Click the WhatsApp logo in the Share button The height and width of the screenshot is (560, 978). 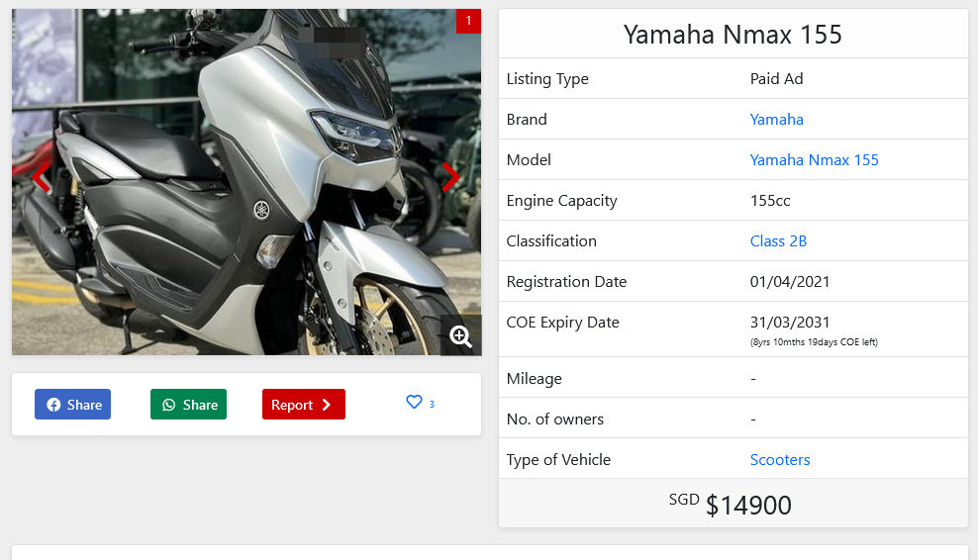pos(169,405)
